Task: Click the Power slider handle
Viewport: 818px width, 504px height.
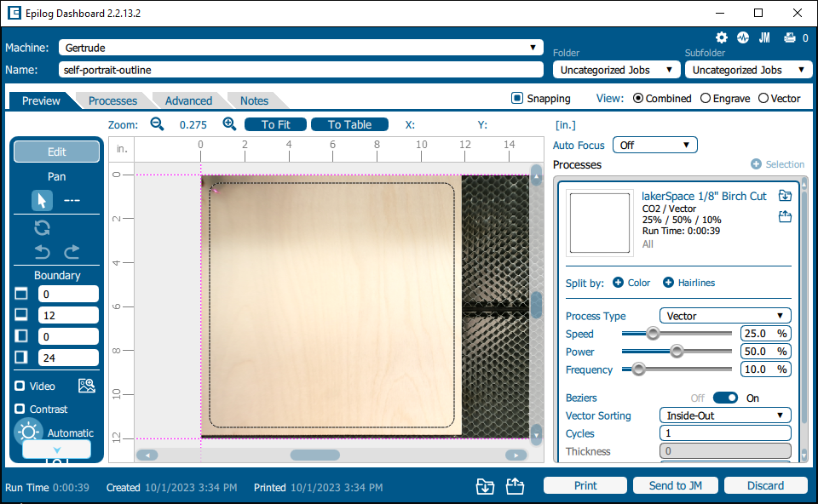Action: click(677, 352)
